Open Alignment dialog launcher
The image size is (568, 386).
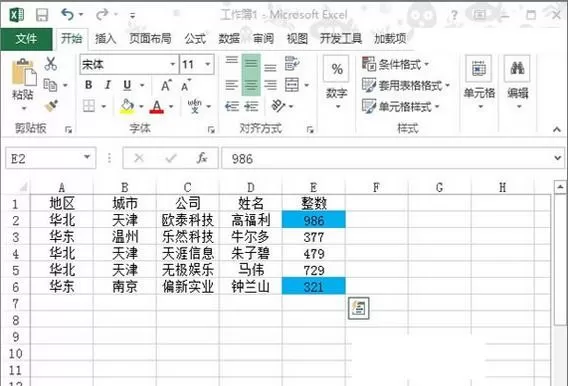coord(310,130)
